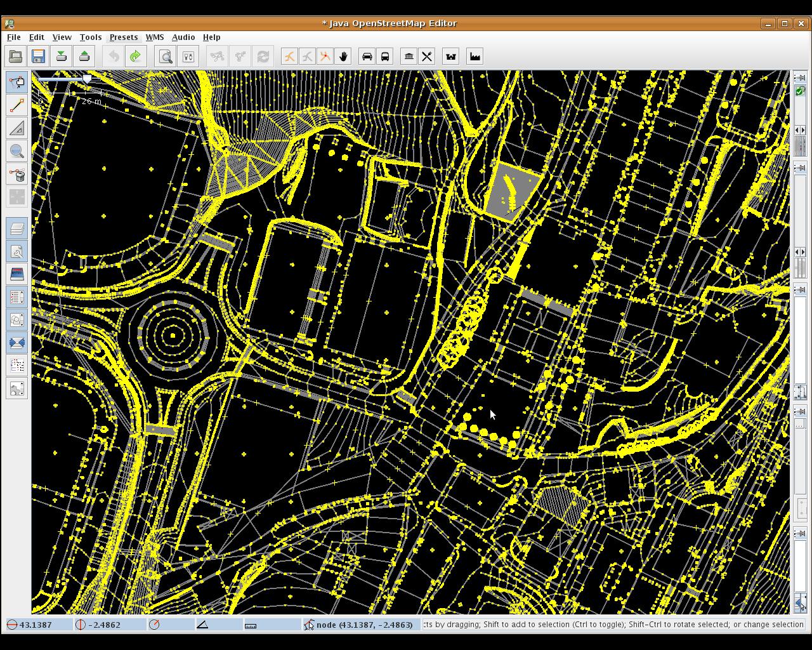The image size is (812, 650).
Task: Open the window menu icon in title bar
Action: point(9,23)
